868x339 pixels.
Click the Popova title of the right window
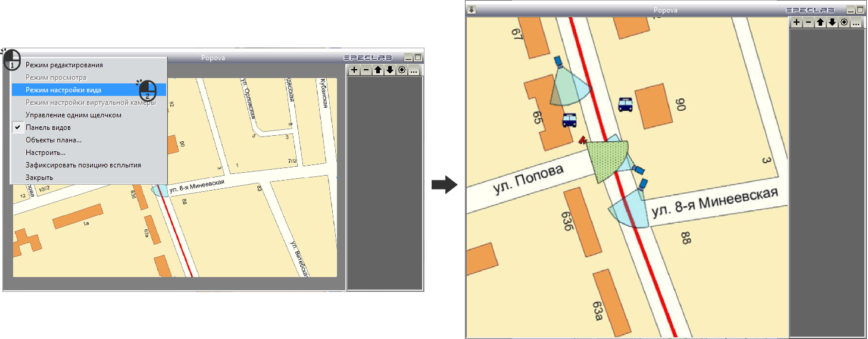point(665,10)
